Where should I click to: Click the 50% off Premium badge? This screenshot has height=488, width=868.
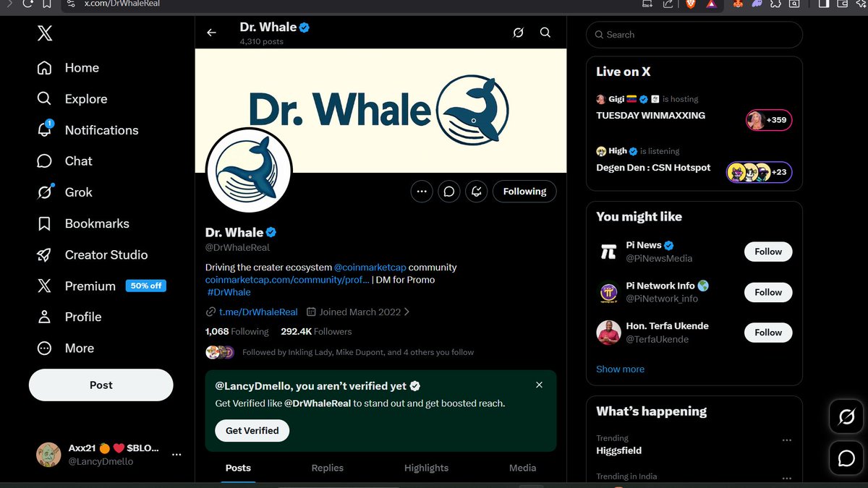click(x=146, y=286)
